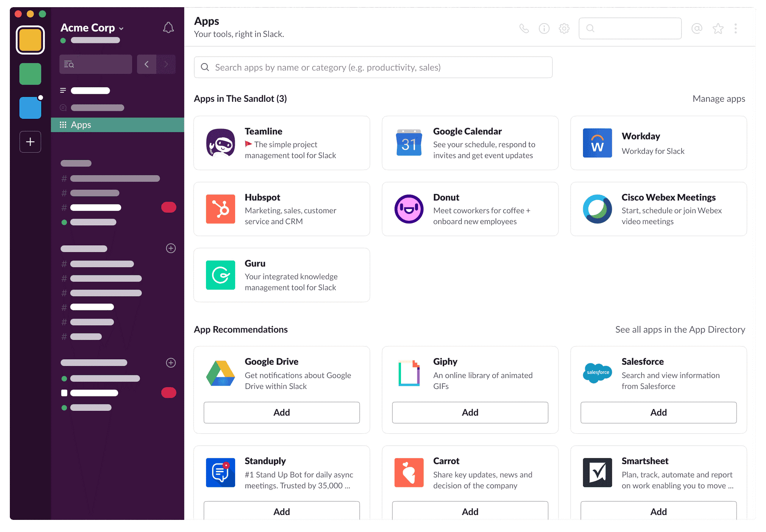The width and height of the screenshot is (766, 532).
Task: Click the Cisco Webex Meetings icon
Action: (x=598, y=209)
